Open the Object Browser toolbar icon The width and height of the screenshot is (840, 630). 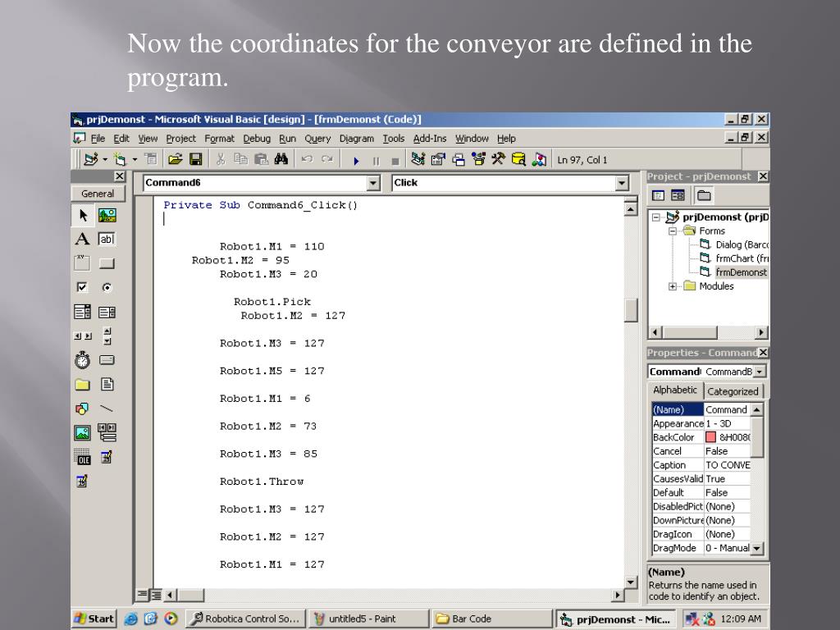[x=478, y=159]
